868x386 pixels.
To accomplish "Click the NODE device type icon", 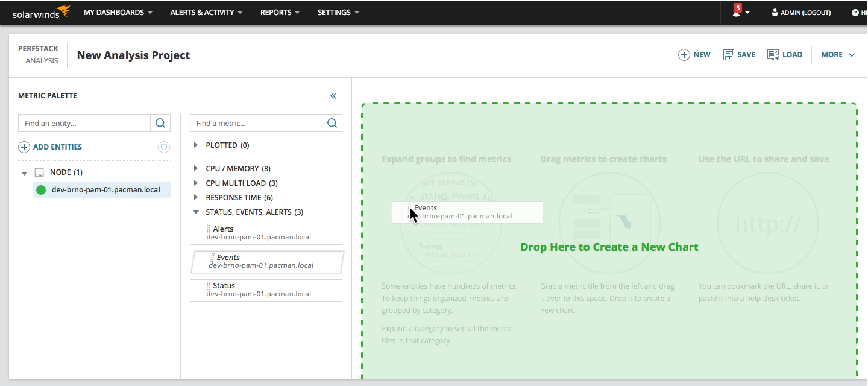I will point(40,172).
